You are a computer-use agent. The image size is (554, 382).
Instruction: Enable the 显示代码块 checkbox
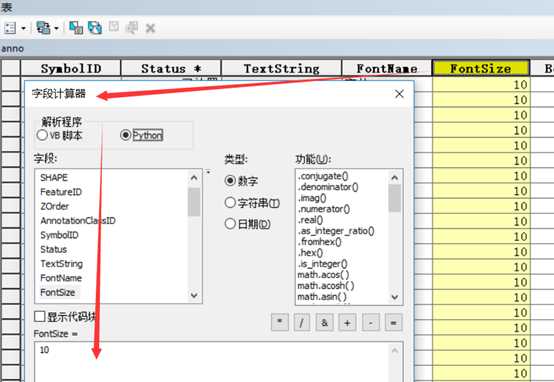pos(40,316)
